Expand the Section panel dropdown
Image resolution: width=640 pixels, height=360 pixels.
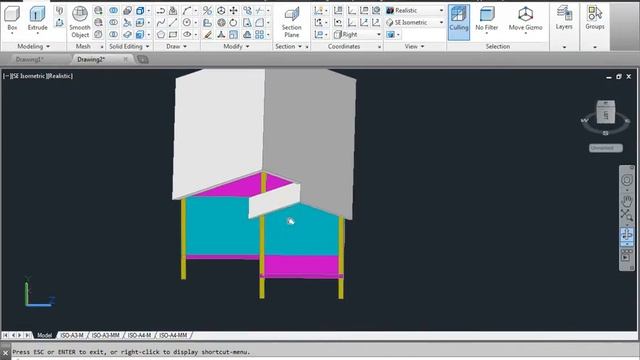click(300, 47)
